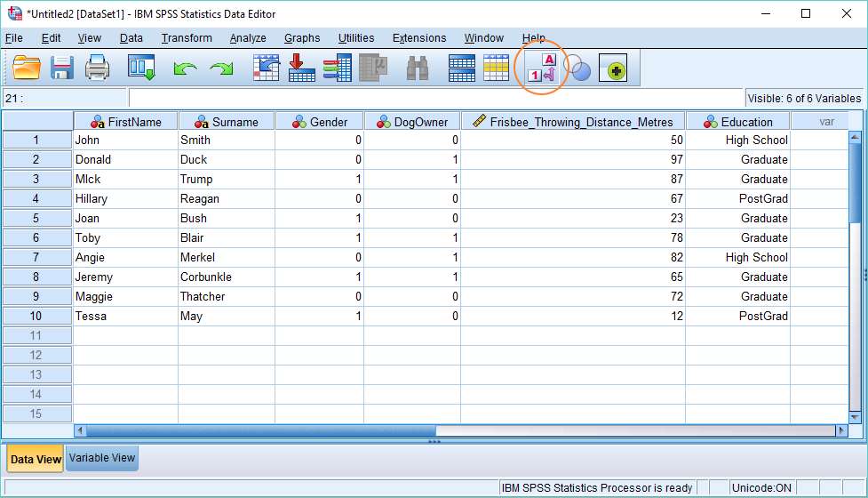Open Find with the binoculars icon
Screen dimensions: 868x498
(418, 68)
